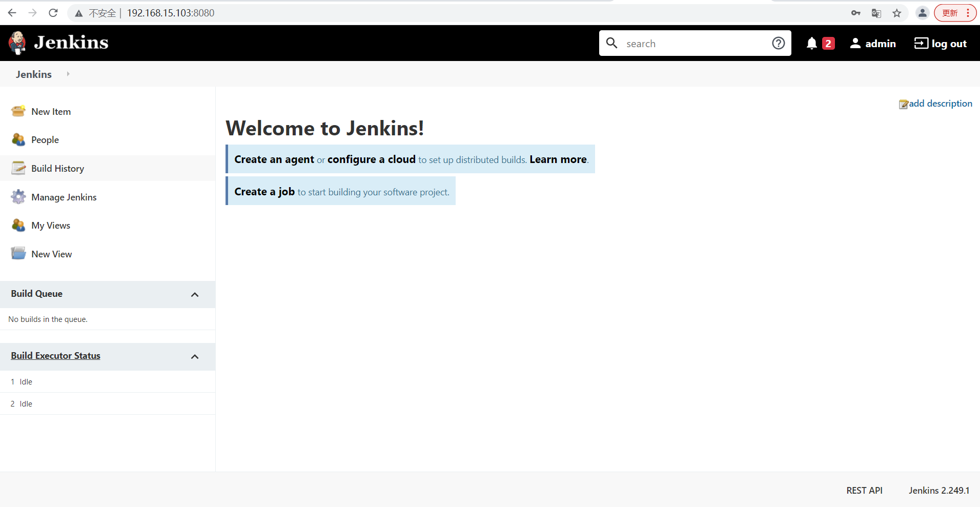
Task: Click the New View folder icon
Action: coord(18,253)
